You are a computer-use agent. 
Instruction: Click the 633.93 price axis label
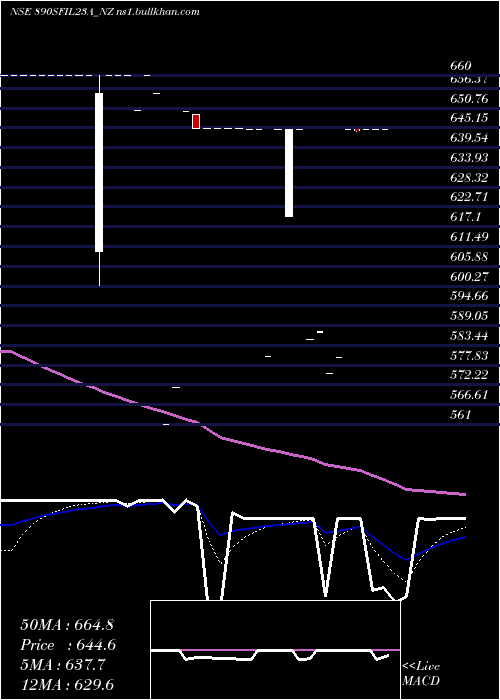(469, 158)
